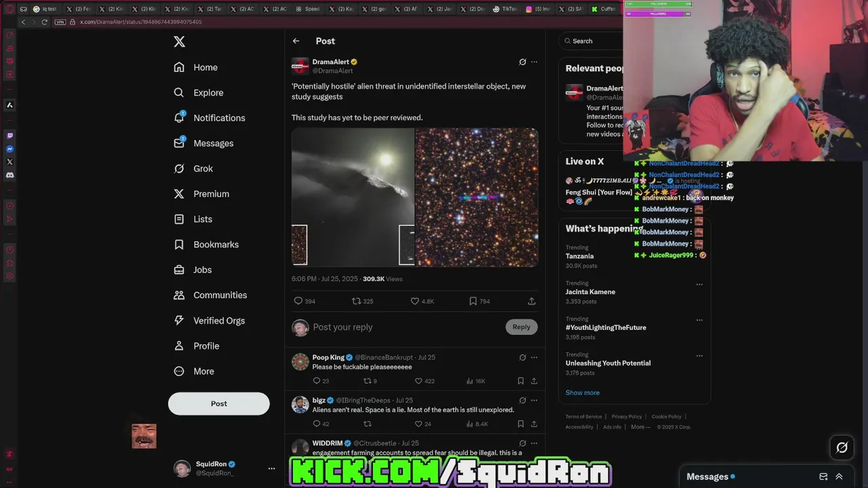Image resolution: width=868 pixels, height=488 pixels.
Task: Switch to the TikTok browser tab
Action: pyautogui.click(x=505, y=9)
